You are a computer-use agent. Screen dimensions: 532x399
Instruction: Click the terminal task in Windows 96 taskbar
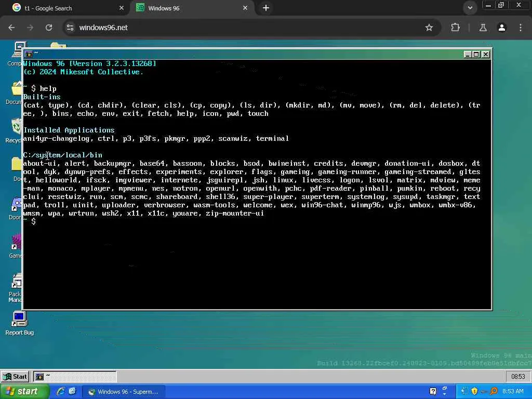(75, 377)
